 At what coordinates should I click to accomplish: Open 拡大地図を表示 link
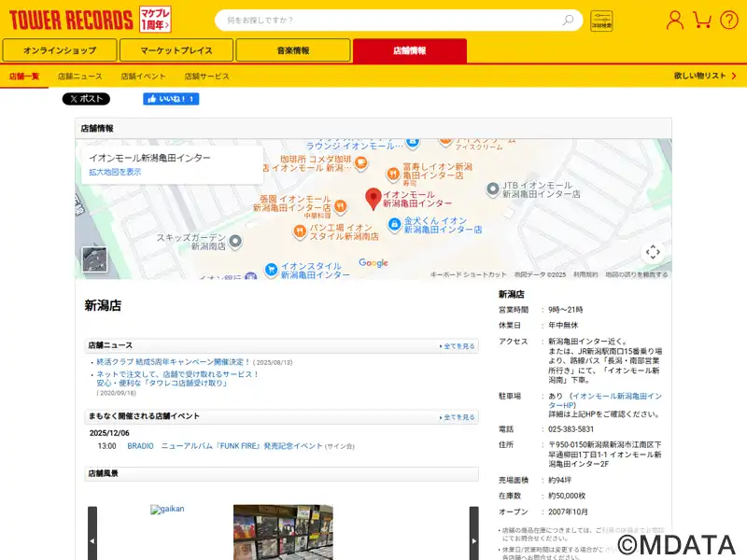[x=115, y=172]
